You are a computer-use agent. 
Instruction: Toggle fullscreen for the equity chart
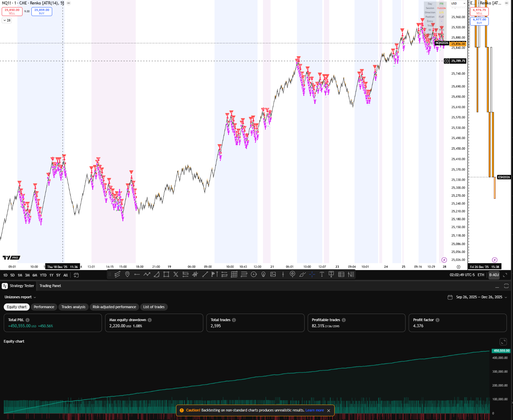[503, 342]
